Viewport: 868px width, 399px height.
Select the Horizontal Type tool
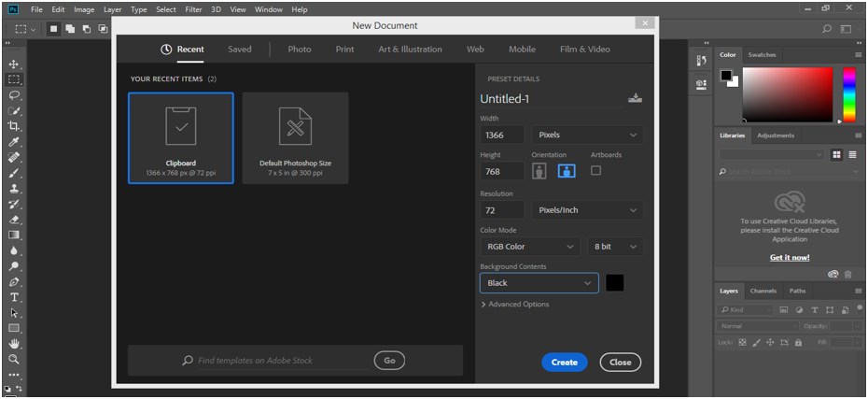[14, 297]
